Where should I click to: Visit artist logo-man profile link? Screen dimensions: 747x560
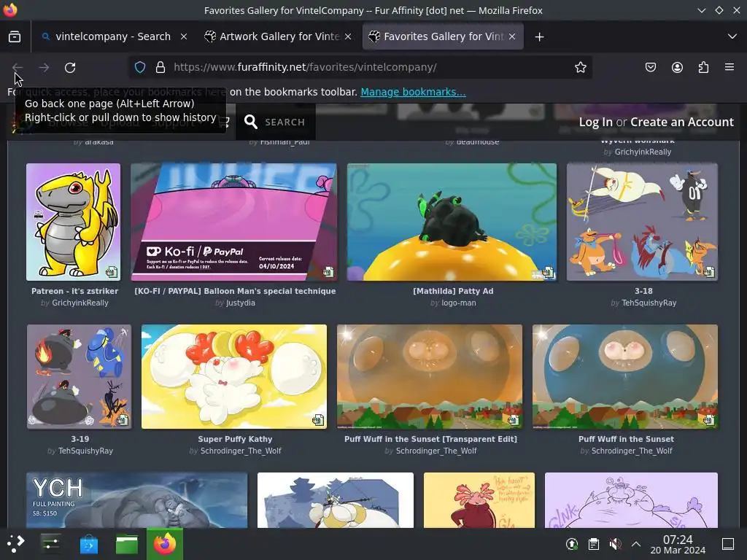(459, 303)
